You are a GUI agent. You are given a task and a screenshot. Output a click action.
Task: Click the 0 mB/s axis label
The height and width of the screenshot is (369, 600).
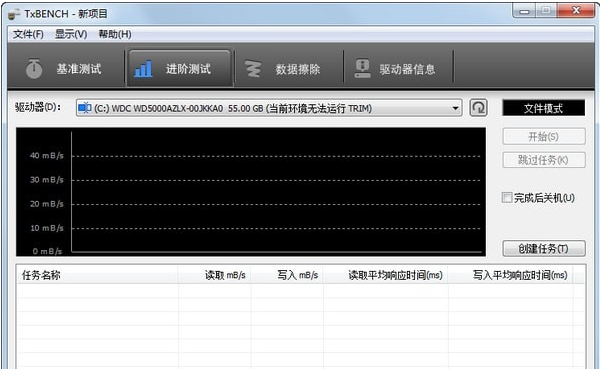click(47, 251)
